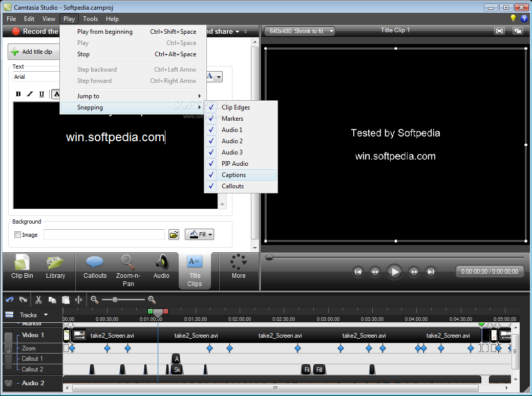This screenshot has width=532, height=396.
Task: Click the background image path field
Action: pos(104,235)
